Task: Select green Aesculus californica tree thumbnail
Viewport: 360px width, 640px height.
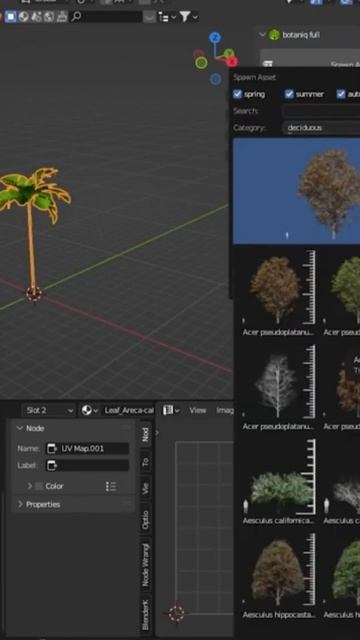Action: tap(279, 477)
